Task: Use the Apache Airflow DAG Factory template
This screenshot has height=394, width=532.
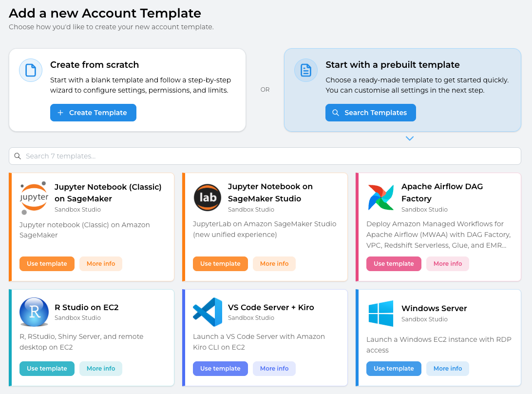Action: 394,264
